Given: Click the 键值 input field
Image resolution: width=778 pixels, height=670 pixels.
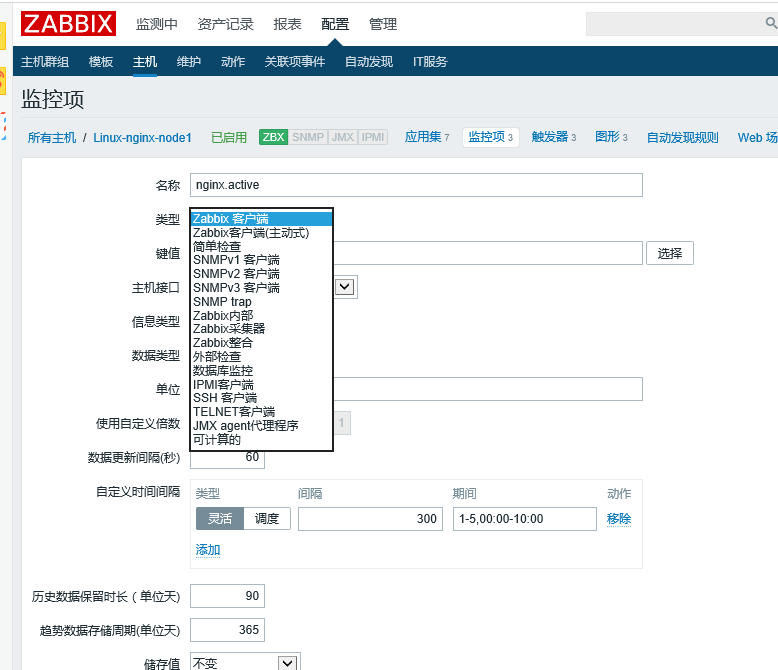Looking at the screenshot, I should [x=488, y=253].
